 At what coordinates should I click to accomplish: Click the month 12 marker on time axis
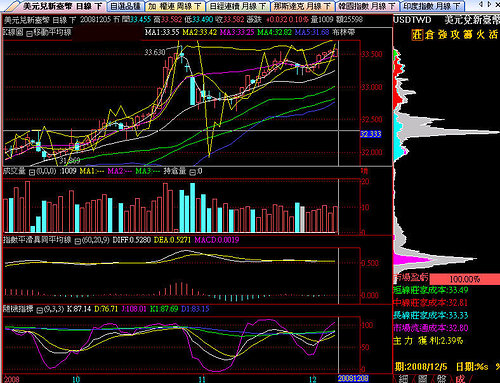[312, 379]
